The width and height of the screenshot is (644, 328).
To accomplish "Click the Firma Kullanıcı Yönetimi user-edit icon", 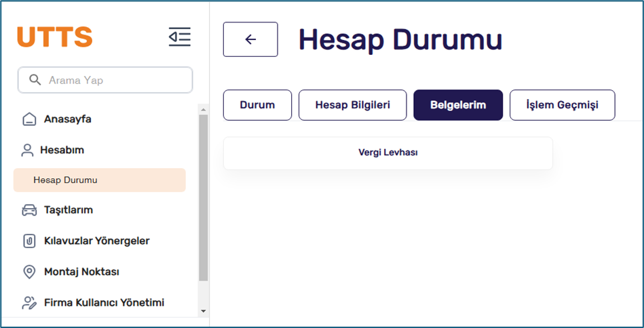I will tap(29, 302).
